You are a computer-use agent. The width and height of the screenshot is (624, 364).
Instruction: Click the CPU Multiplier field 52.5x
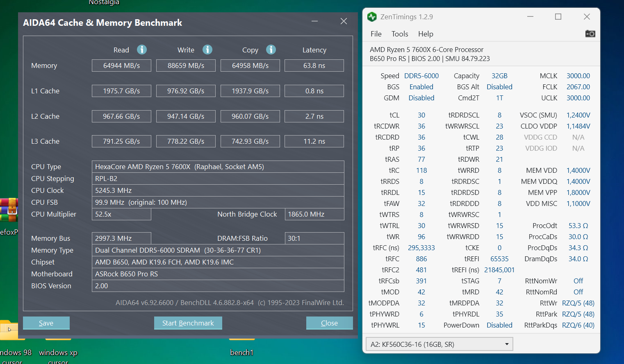[121, 214]
